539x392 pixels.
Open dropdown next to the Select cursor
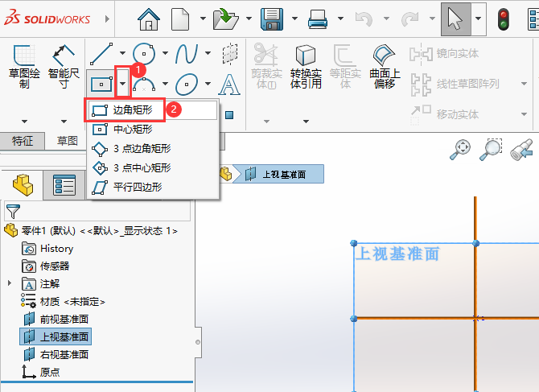479,19
